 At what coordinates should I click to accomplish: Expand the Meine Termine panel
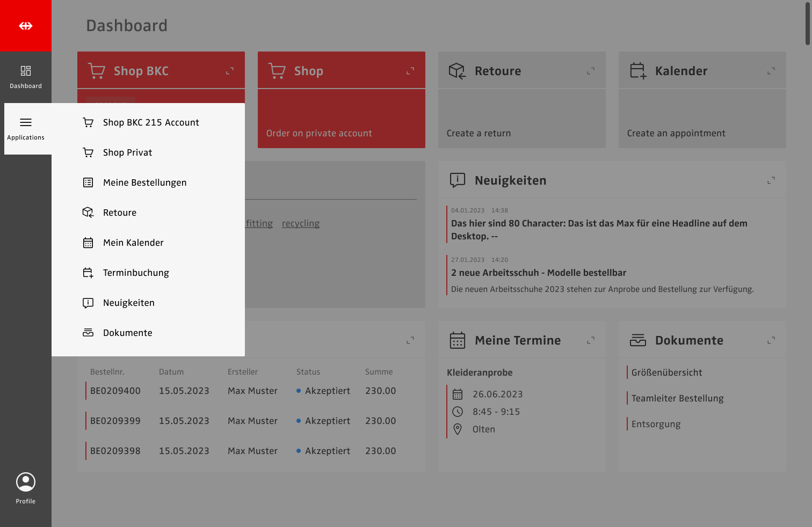click(591, 340)
